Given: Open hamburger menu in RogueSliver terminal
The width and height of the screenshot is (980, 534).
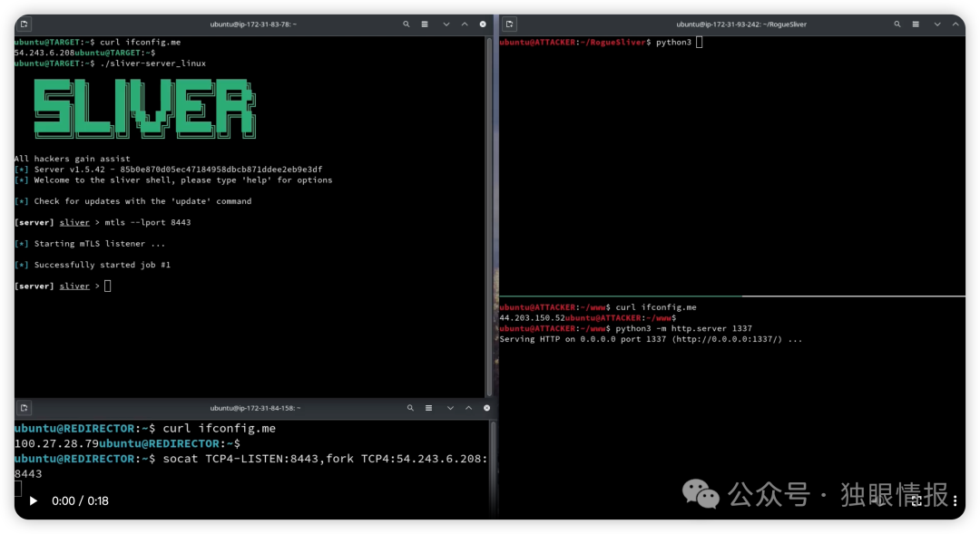Looking at the screenshot, I should tap(916, 24).
